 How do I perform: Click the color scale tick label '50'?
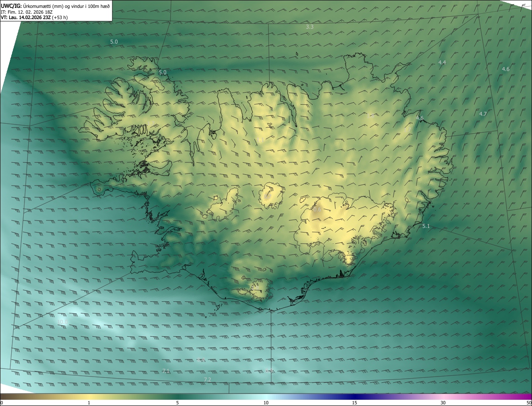point(529,403)
